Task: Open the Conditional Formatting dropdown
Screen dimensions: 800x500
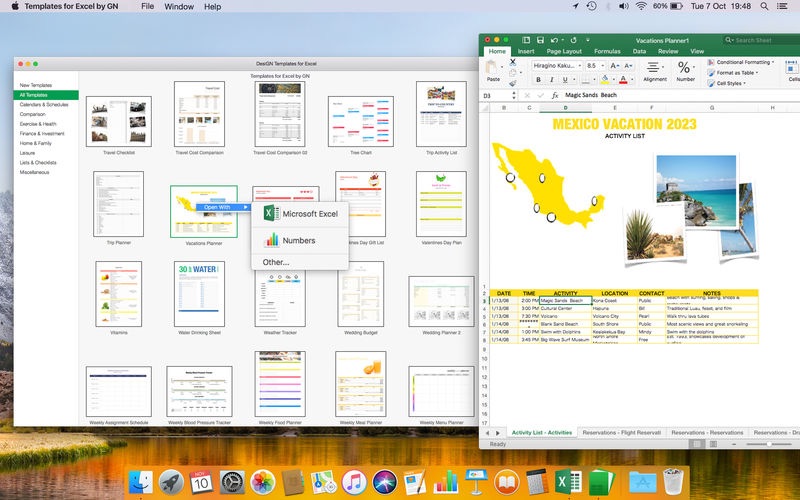Action: (744, 62)
